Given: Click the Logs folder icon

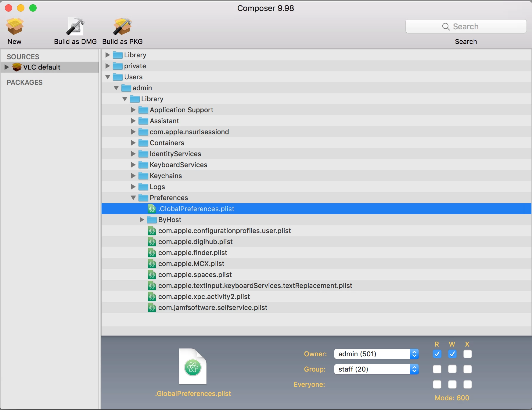Looking at the screenshot, I should tap(143, 187).
